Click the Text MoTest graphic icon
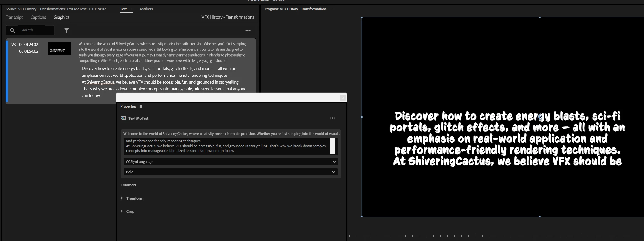Image resolution: width=644 pixels, height=241 pixels. 123,118
